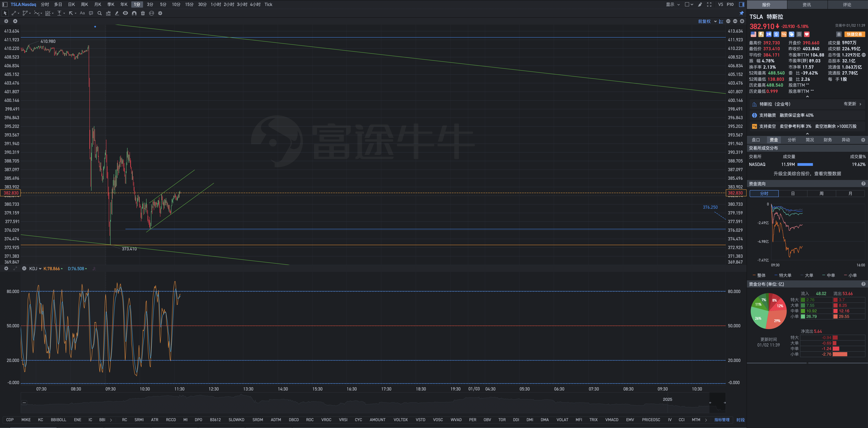Viewport: 868px width, 428px height.
Task: Click 资金流向 help question icon
Action: coord(863,184)
